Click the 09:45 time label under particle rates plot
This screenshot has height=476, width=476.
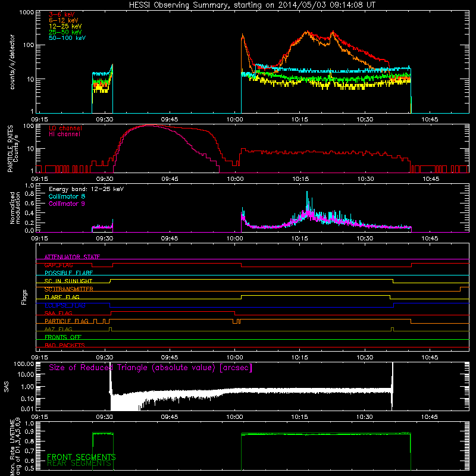click(170, 179)
